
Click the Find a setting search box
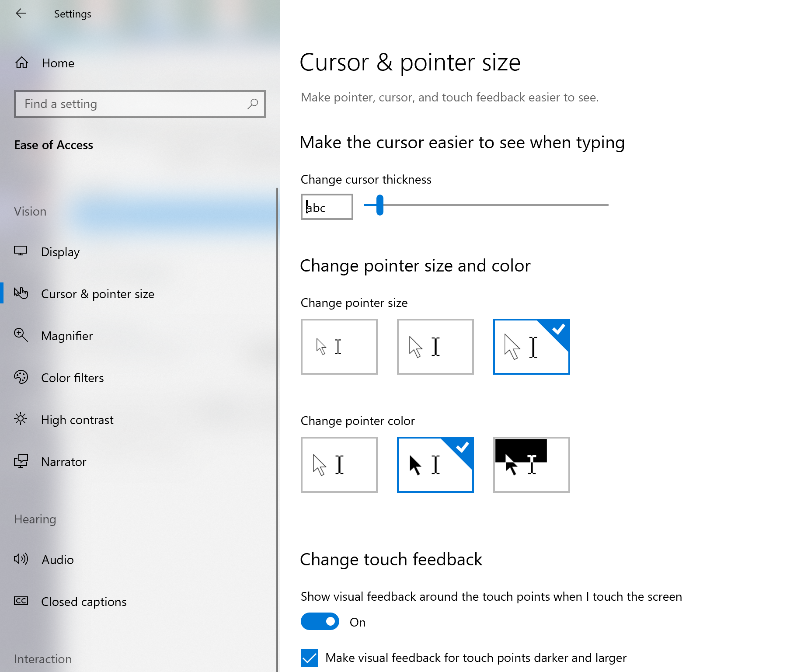(x=140, y=104)
